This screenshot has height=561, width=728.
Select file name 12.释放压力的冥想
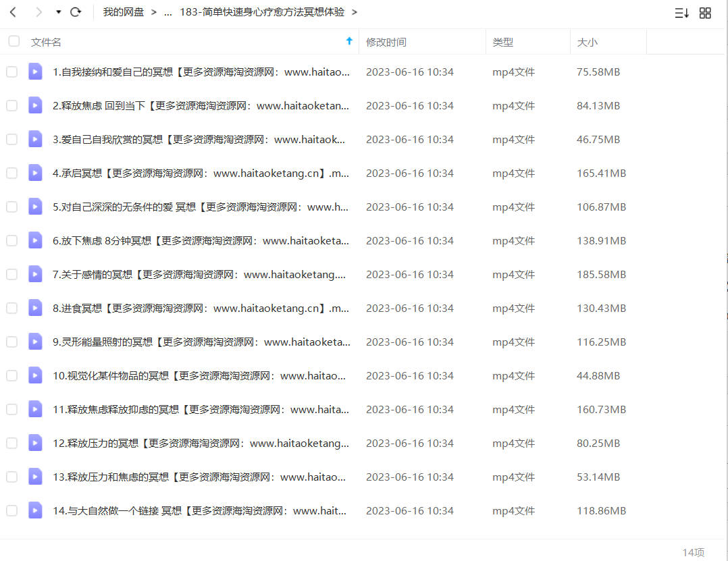click(201, 443)
